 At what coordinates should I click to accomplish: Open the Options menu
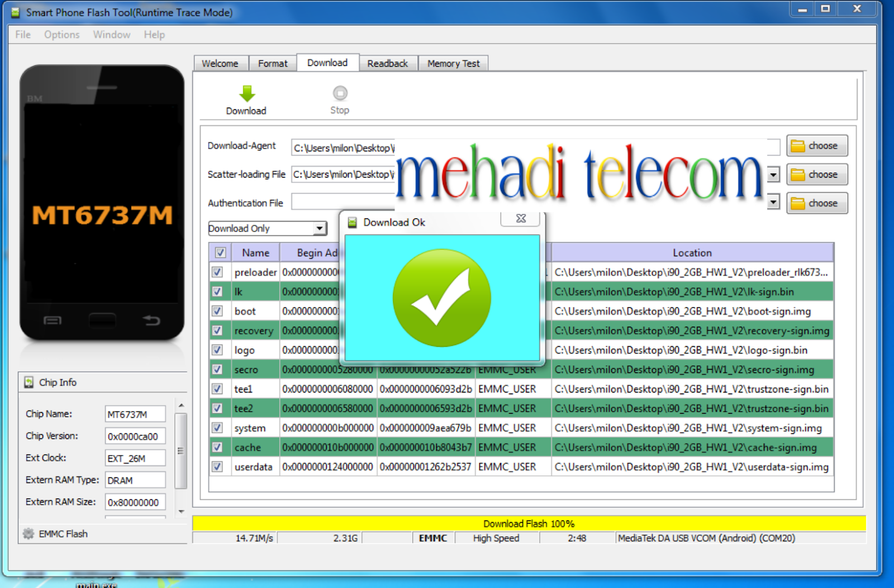tap(62, 35)
